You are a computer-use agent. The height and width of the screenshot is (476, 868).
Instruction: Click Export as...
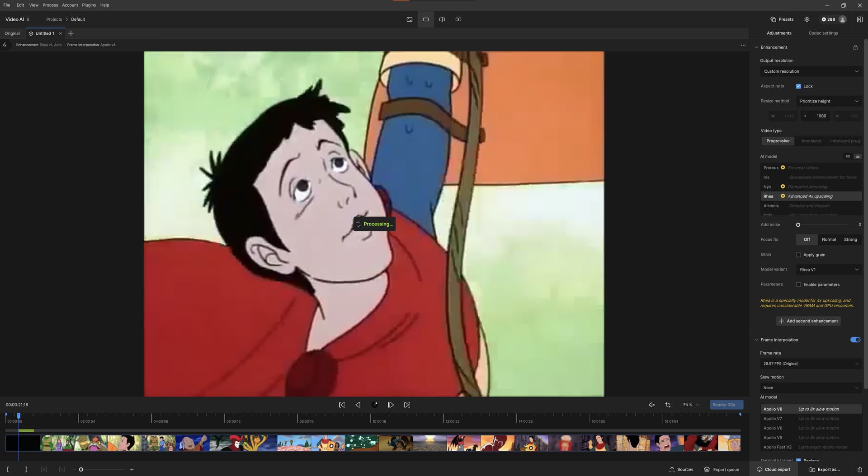[825, 470]
